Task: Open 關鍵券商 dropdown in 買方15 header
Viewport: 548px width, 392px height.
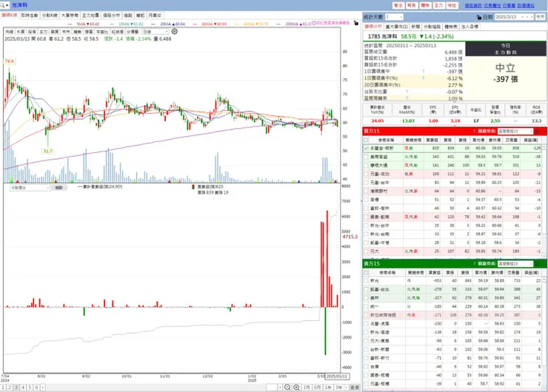Action: pyautogui.click(x=515, y=132)
